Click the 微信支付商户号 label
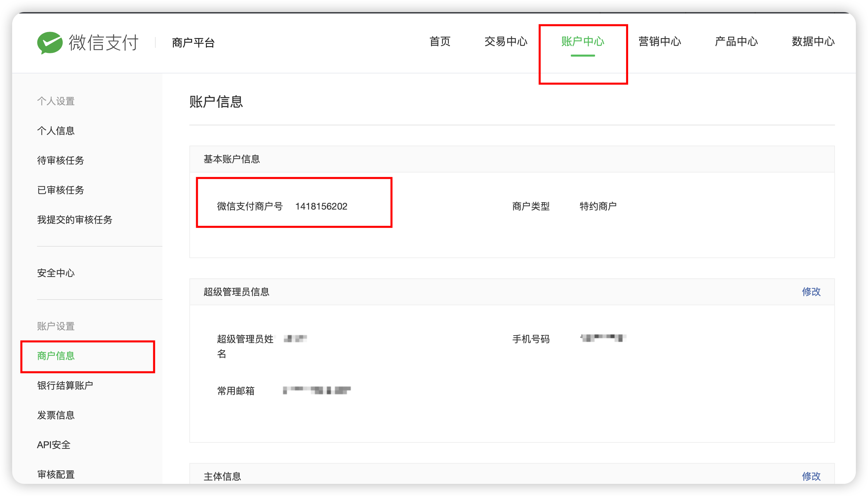Screen dimensions: 868x496 click(x=250, y=207)
